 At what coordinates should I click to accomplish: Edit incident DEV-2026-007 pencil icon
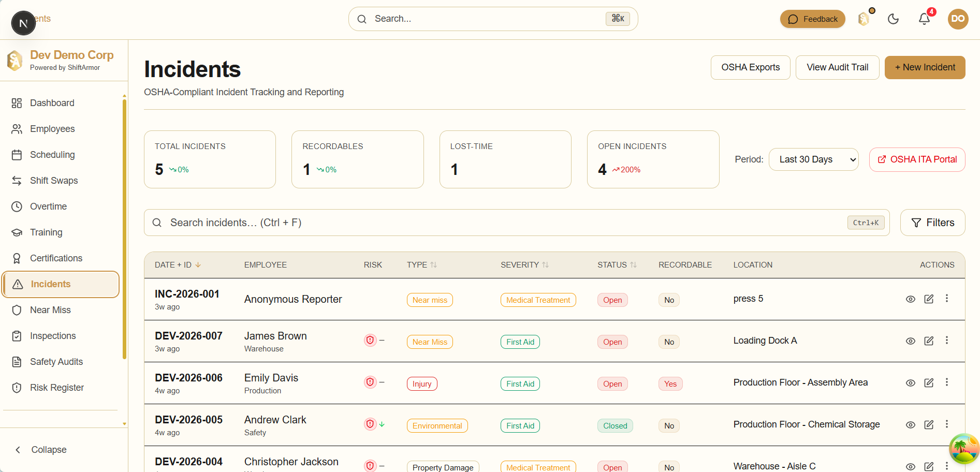pyautogui.click(x=929, y=341)
